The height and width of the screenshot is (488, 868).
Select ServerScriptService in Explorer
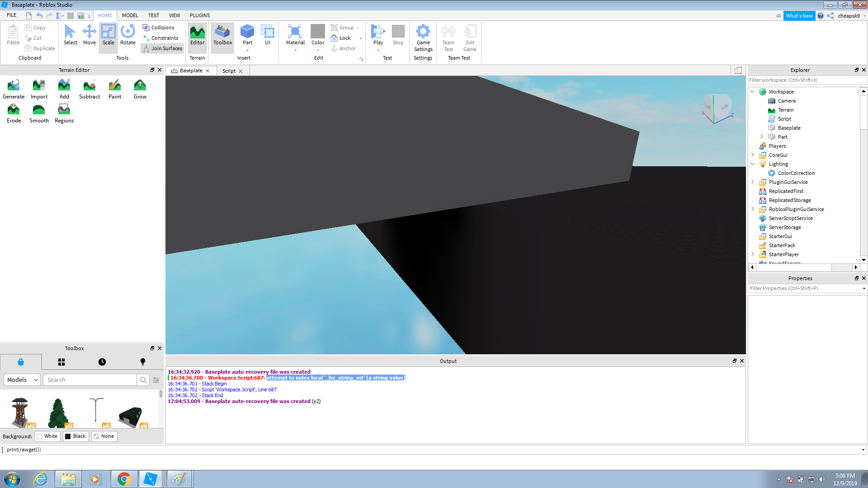click(791, 218)
